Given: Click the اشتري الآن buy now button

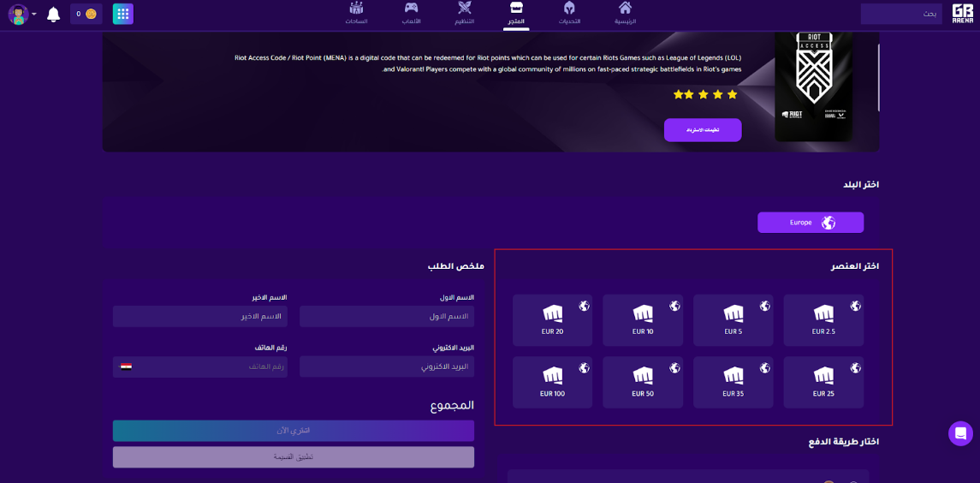Looking at the screenshot, I should click(293, 431).
